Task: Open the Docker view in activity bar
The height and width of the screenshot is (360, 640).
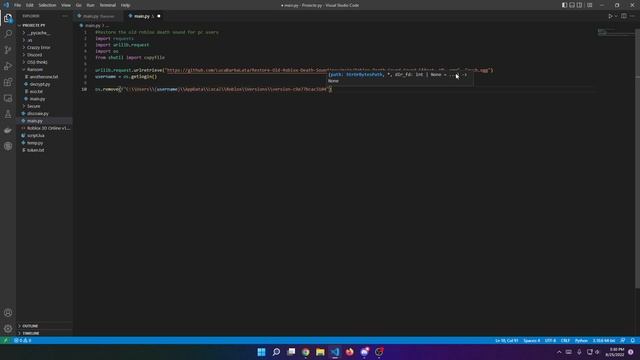Action: [x=8, y=130]
